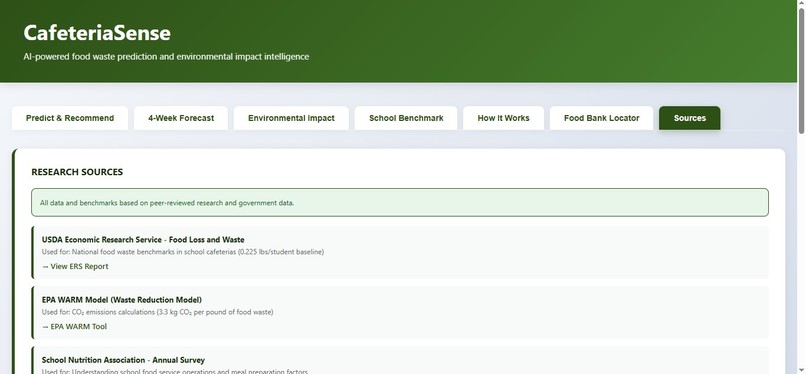Click the USDA Economic Research Service heading
Viewport: 806px width, 374px height.
[143, 239]
